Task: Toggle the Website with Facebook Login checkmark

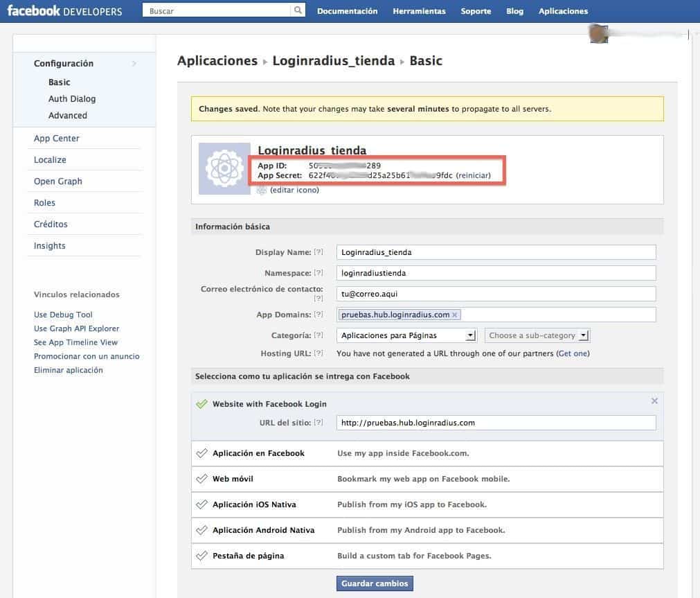Action: point(201,404)
